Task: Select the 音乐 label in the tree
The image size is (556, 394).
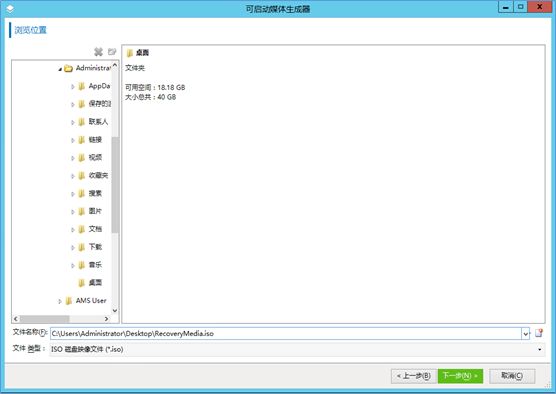Action: [95, 265]
